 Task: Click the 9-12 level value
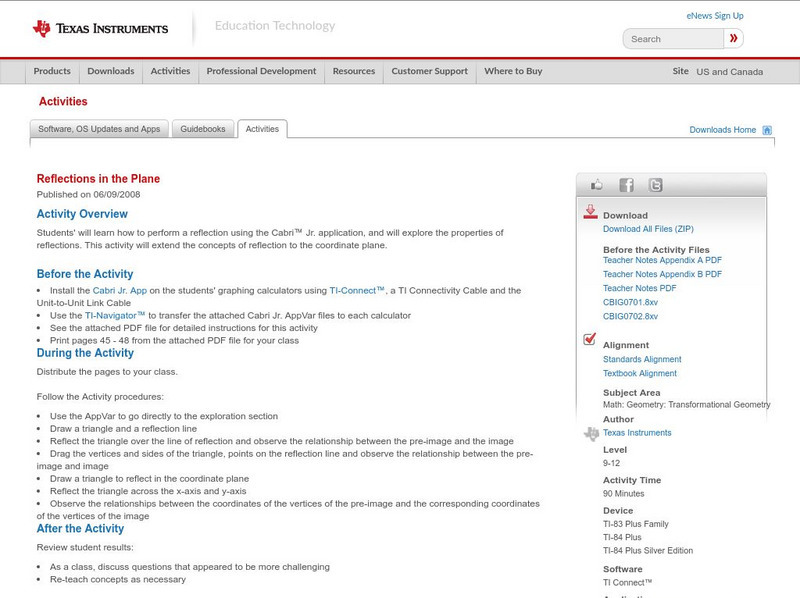click(611, 463)
